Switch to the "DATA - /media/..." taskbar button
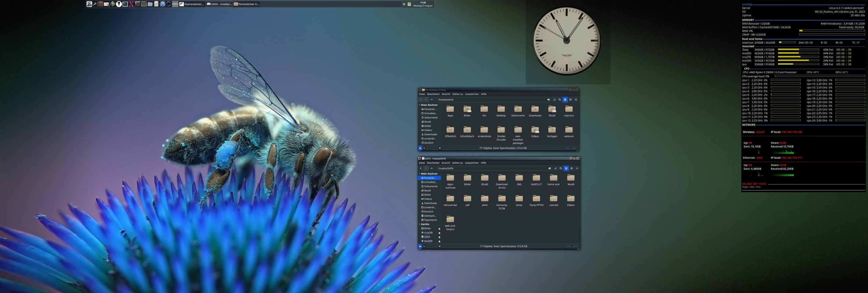Viewport: 868px width, 293px height. [x=219, y=4]
